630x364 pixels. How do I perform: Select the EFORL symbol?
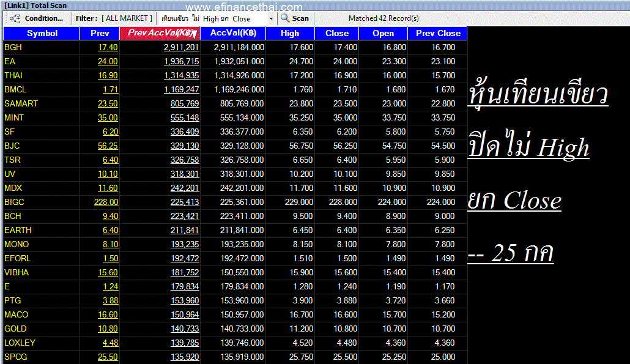(x=17, y=258)
